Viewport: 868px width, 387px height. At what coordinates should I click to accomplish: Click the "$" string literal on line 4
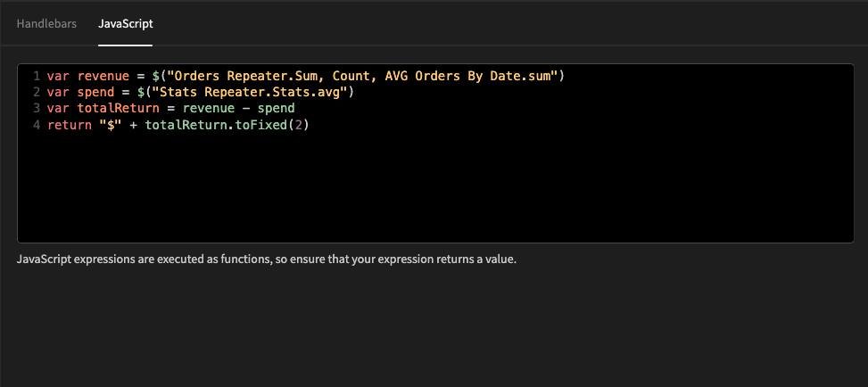click(110, 125)
